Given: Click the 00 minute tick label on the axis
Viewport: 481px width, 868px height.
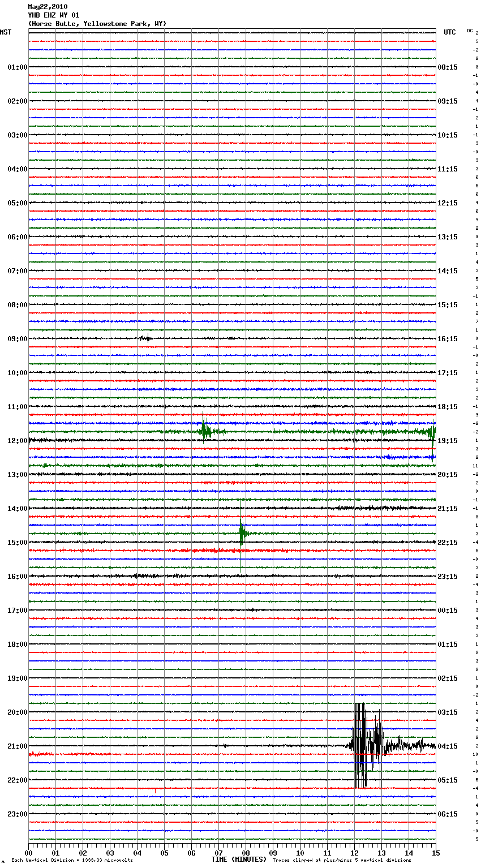Looking at the screenshot, I should [x=28, y=853].
